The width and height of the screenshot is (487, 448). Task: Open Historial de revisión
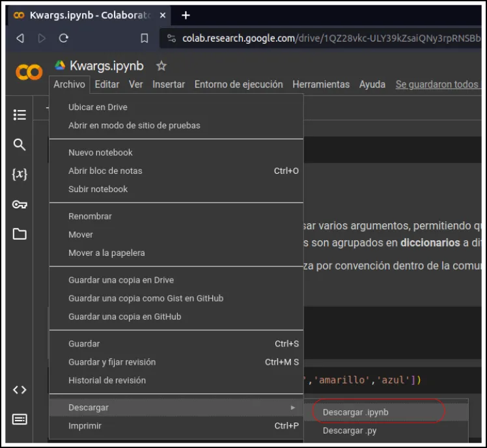click(x=176, y=380)
